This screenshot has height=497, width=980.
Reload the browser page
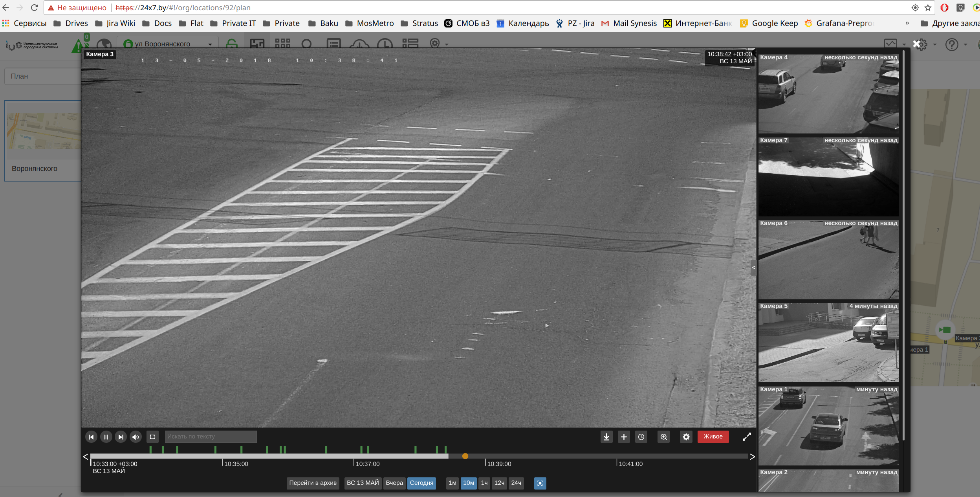click(x=34, y=7)
